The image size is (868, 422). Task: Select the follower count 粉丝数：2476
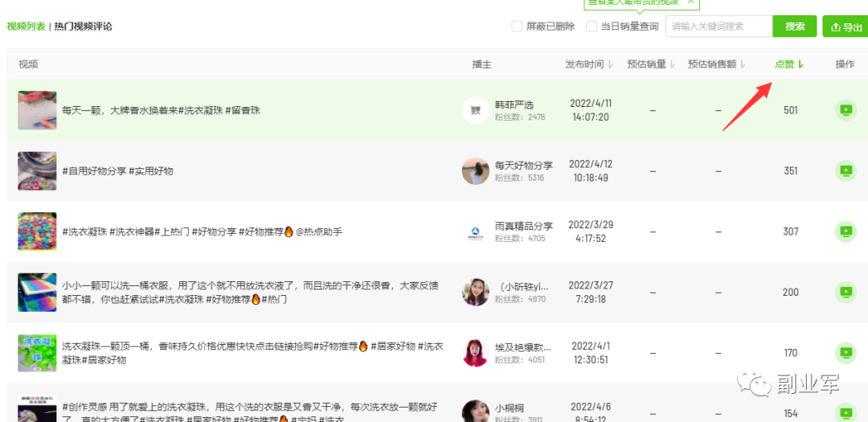click(x=520, y=117)
